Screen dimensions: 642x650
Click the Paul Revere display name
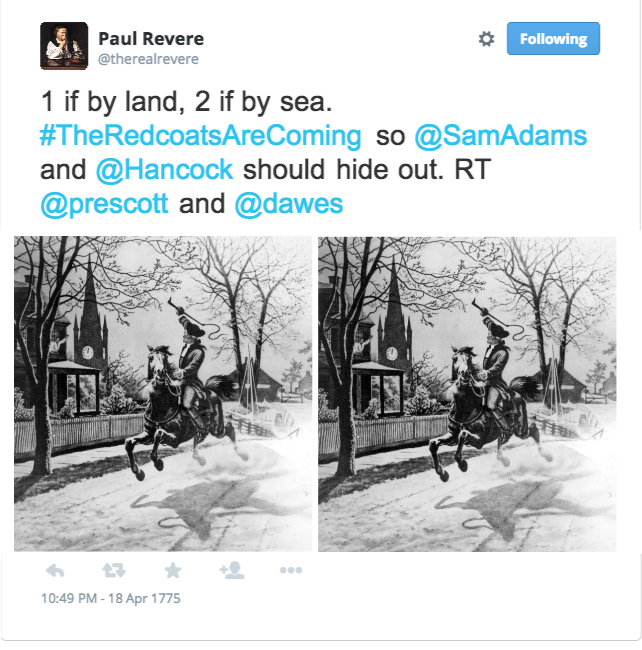pos(151,39)
